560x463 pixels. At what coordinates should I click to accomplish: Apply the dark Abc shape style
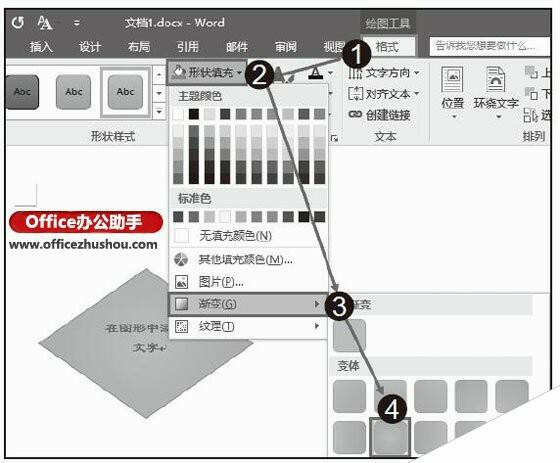click(x=22, y=92)
